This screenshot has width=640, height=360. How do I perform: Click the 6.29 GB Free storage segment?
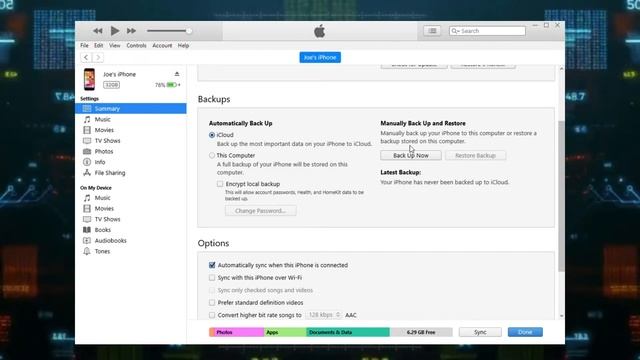tap(421, 332)
